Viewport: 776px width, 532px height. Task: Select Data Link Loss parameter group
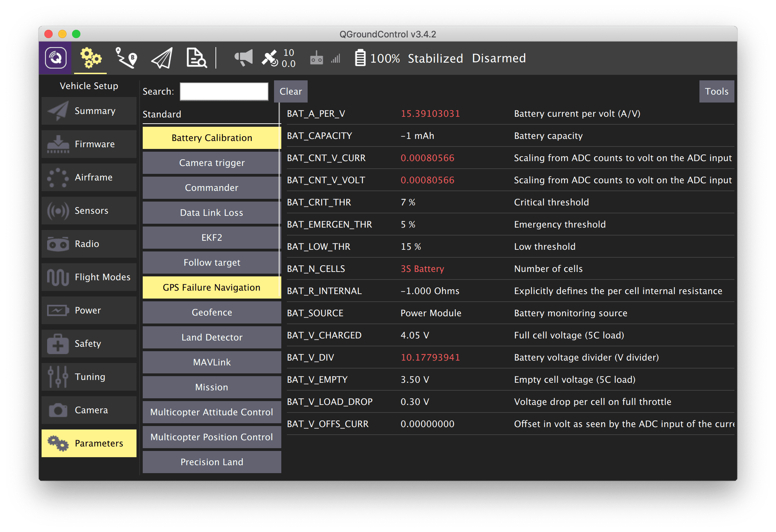[212, 213]
